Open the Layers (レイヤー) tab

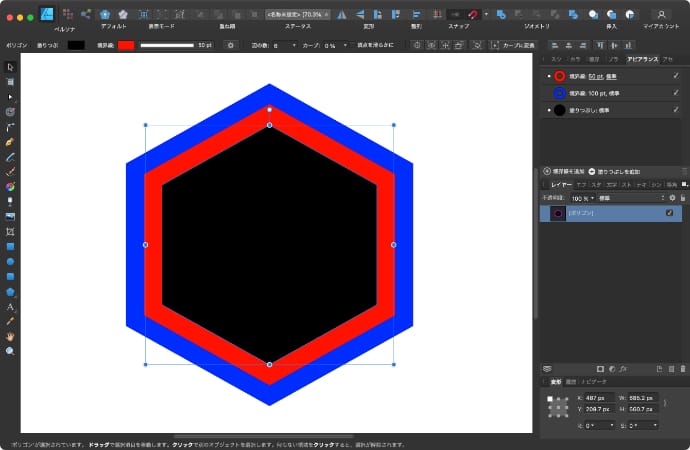point(562,185)
